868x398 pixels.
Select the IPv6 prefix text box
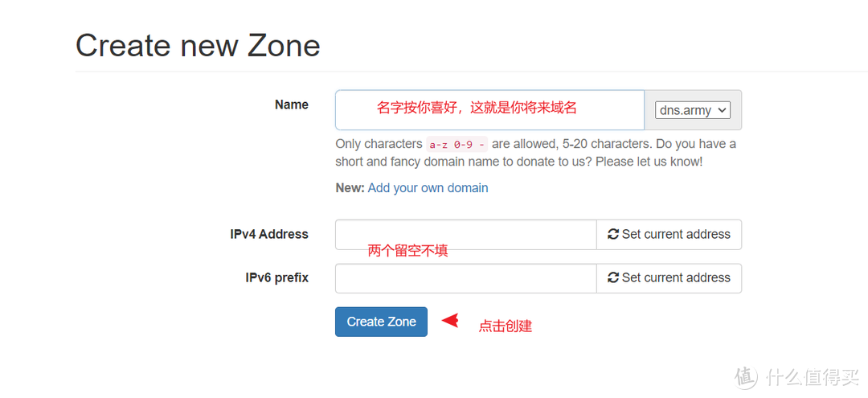point(465,278)
